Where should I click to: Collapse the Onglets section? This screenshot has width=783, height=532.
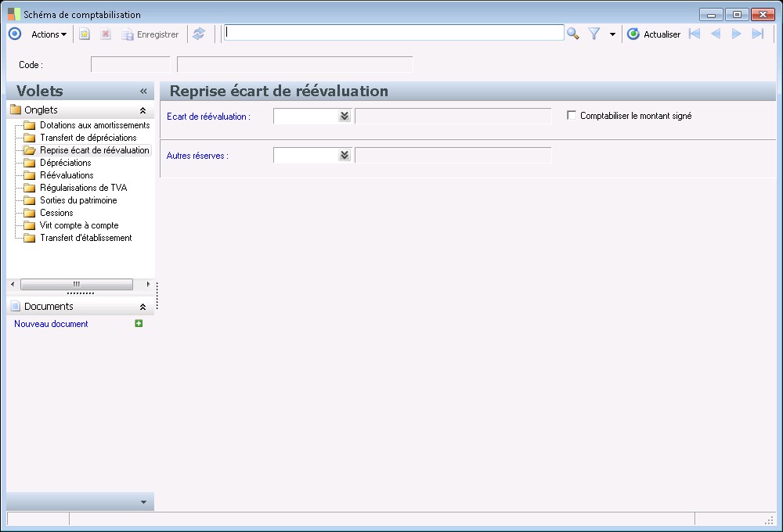point(143,110)
